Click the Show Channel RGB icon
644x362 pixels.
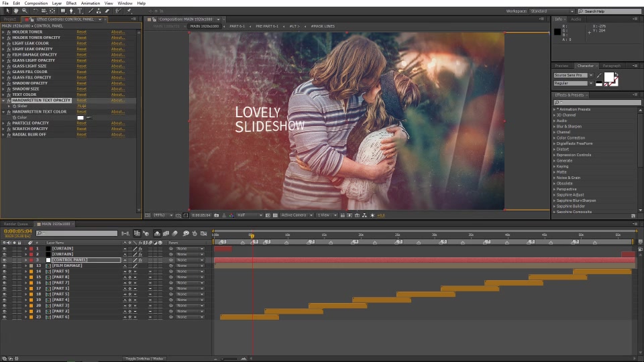(231, 215)
